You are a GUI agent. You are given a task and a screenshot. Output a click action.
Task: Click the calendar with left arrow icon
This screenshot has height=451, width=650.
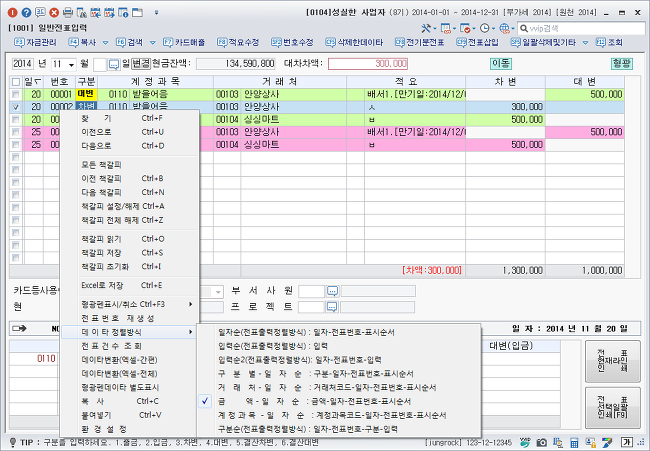95,13
